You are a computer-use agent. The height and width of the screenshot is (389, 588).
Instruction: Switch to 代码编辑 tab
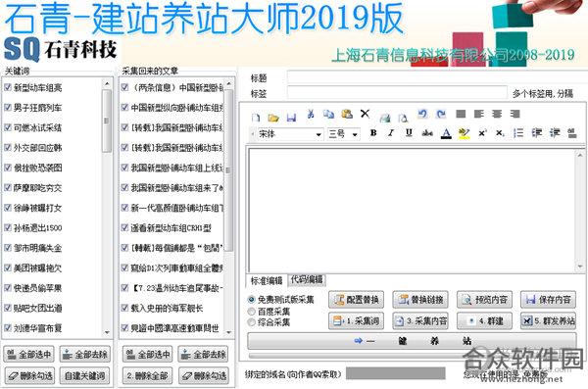[307, 279]
